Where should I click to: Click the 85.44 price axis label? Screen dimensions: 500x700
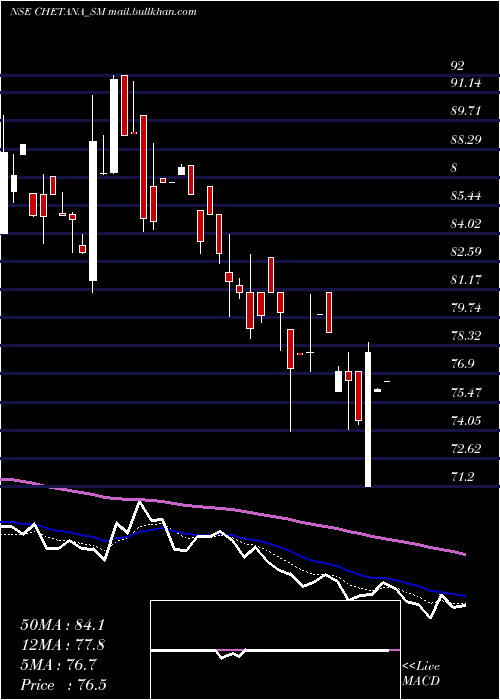[466, 196]
